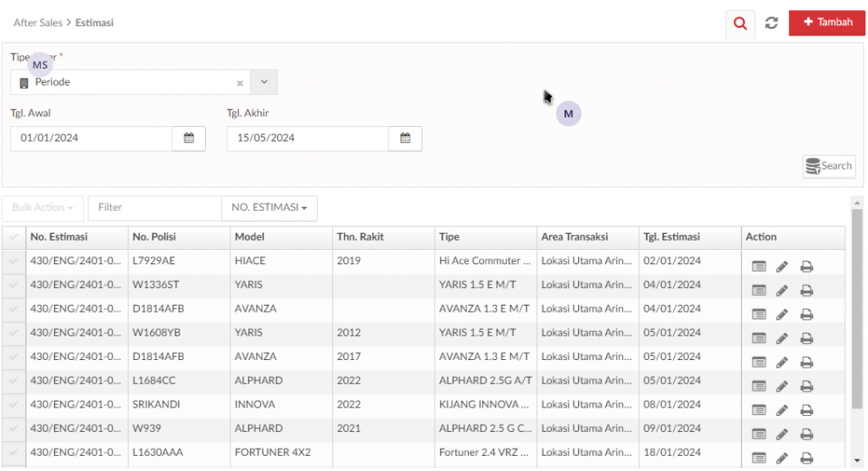The width and height of the screenshot is (868, 471).
Task: Print the L1630AAA estimasi
Action: 807,458
